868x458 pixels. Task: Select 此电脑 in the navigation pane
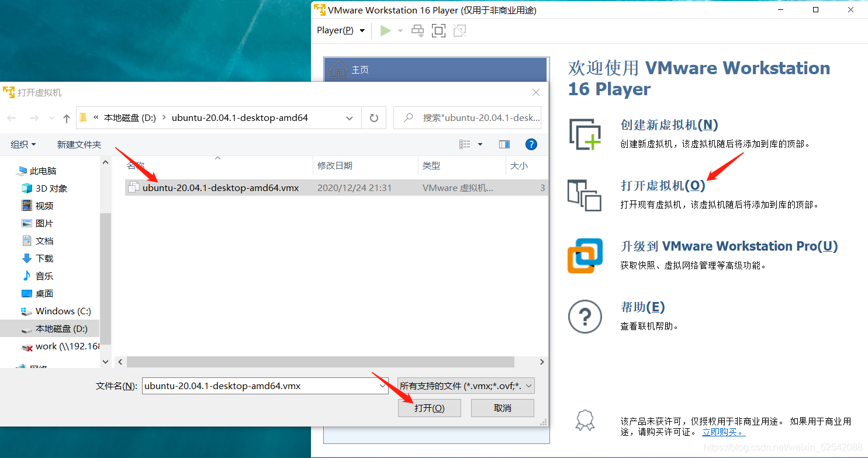point(42,171)
